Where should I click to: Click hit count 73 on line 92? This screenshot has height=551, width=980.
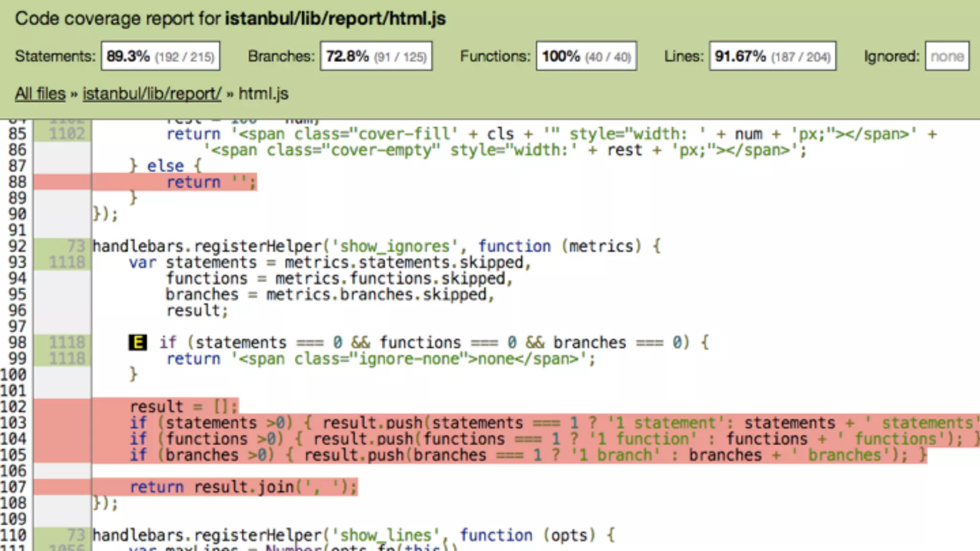coord(76,246)
